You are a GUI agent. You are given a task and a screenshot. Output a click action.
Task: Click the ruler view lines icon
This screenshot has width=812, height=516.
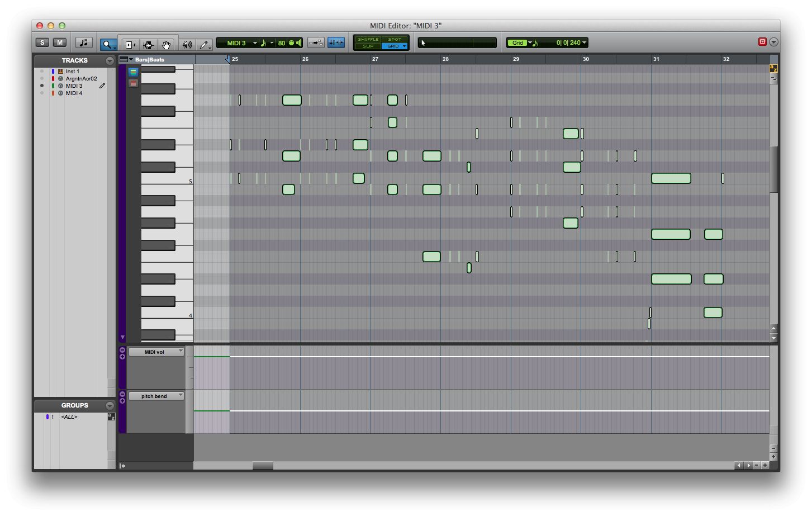click(x=124, y=59)
